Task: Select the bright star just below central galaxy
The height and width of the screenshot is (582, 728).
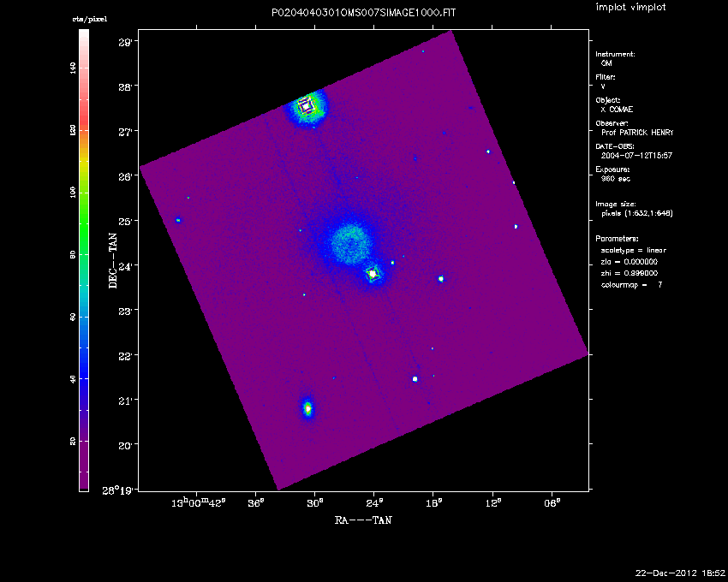Action: (x=373, y=274)
